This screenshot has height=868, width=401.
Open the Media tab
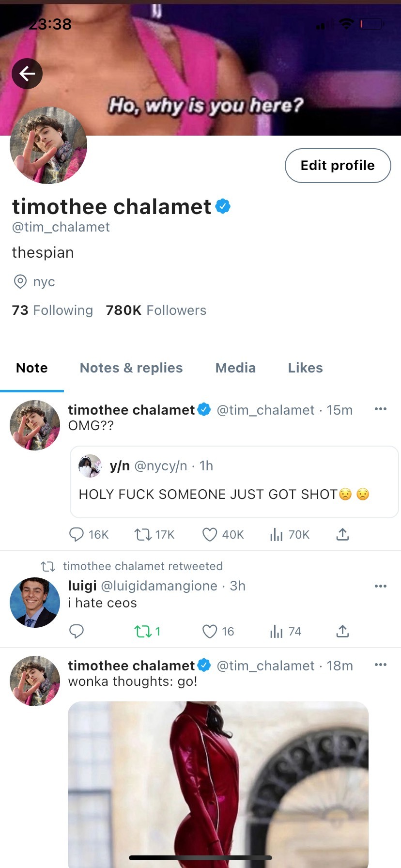click(x=235, y=368)
